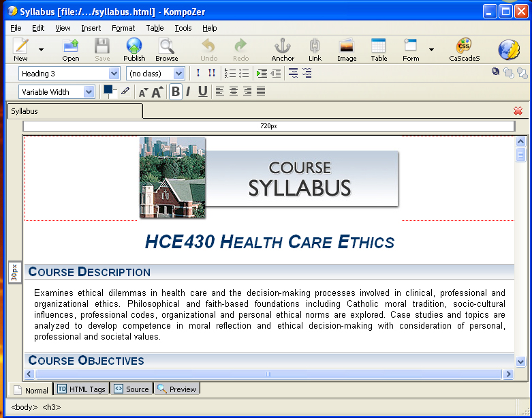Click the Save toolbar icon
This screenshot has width=532, height=418.
(x=102, y=50)
